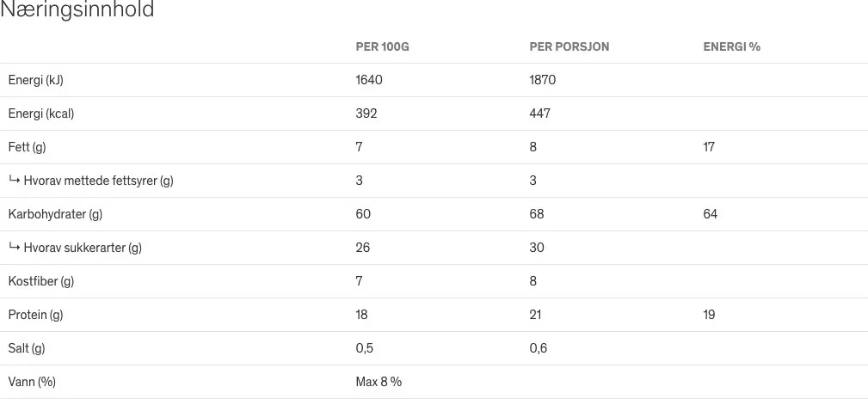Select the PER 100G column header
The height and width of the screenshot is (399, 868).
pyautogui.click(x=382, y=46)
